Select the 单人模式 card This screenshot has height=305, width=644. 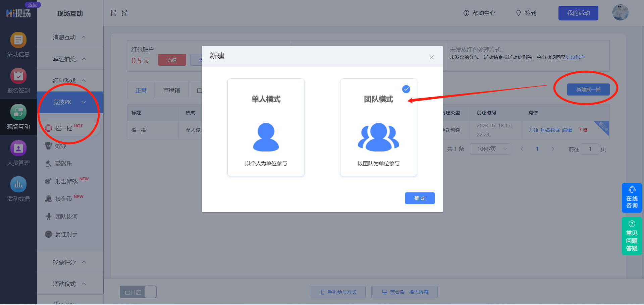click(266, 127)
